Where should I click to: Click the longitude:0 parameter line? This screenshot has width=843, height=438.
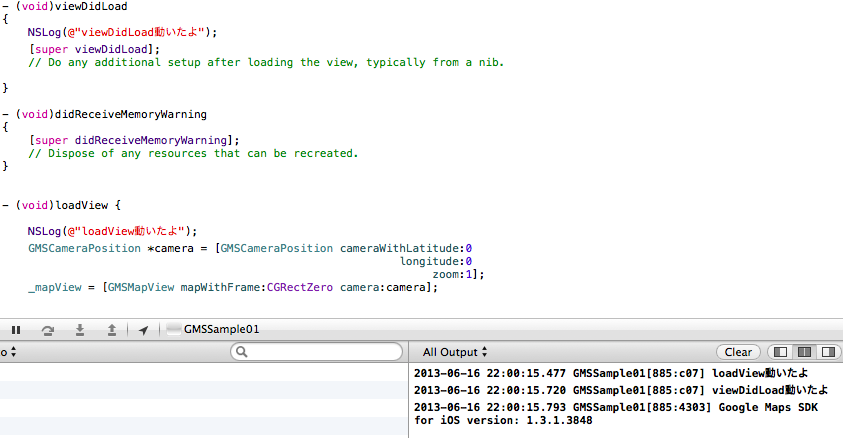tap(436, 261)
